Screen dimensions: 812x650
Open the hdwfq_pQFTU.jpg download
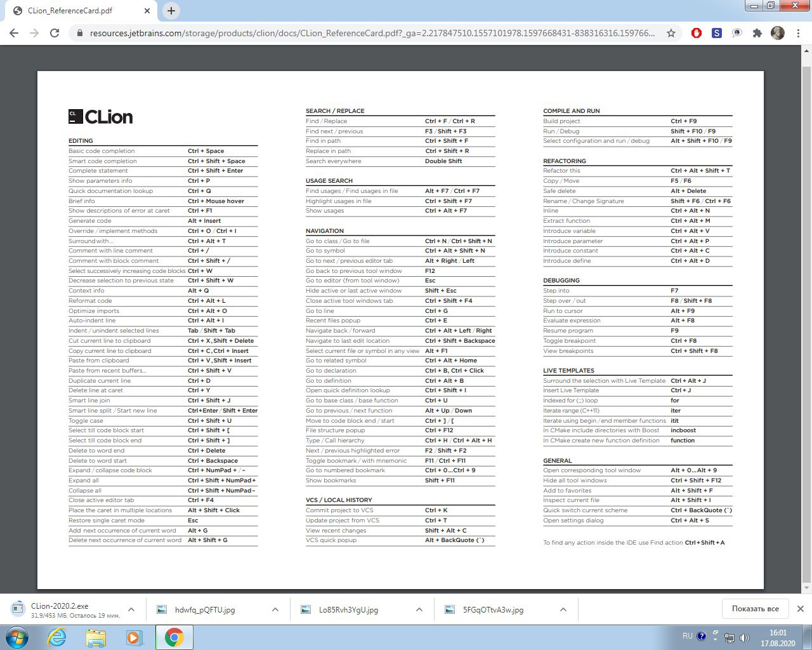[x=204, y=609]
